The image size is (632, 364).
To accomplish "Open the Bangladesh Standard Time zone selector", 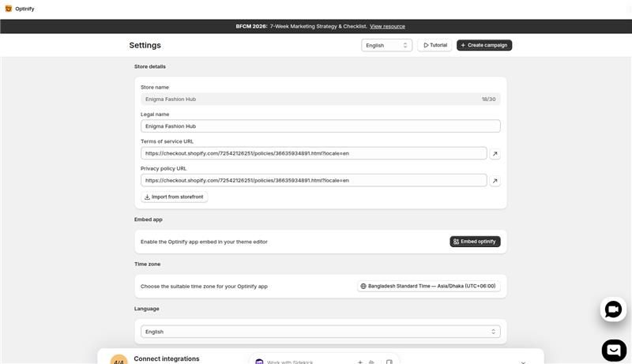I will tap(428, 286).
